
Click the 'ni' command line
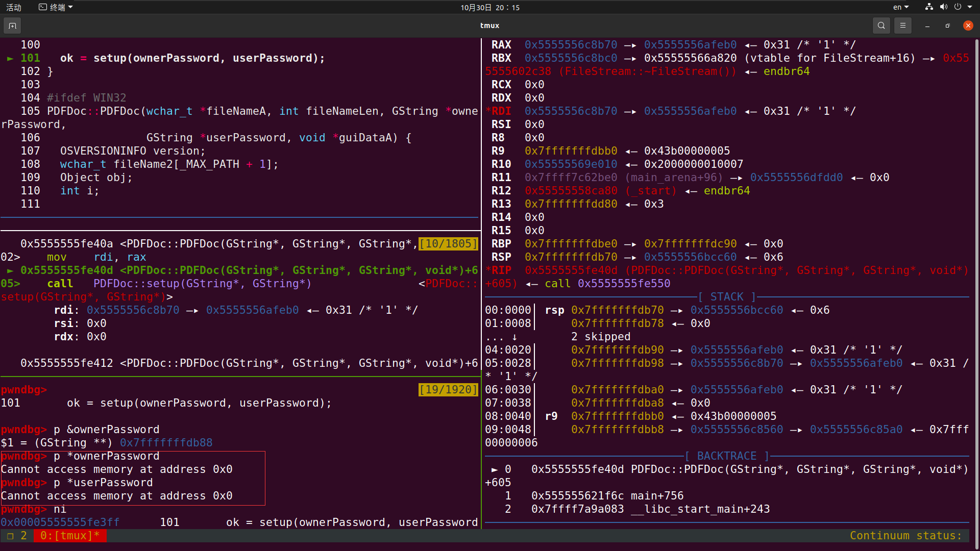[34, 509]
